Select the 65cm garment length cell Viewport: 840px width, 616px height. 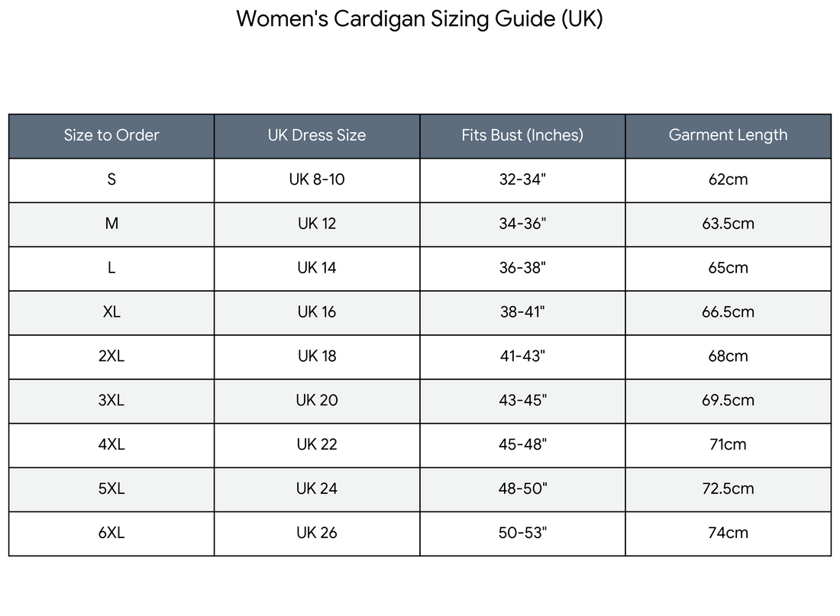click(728, 269)
